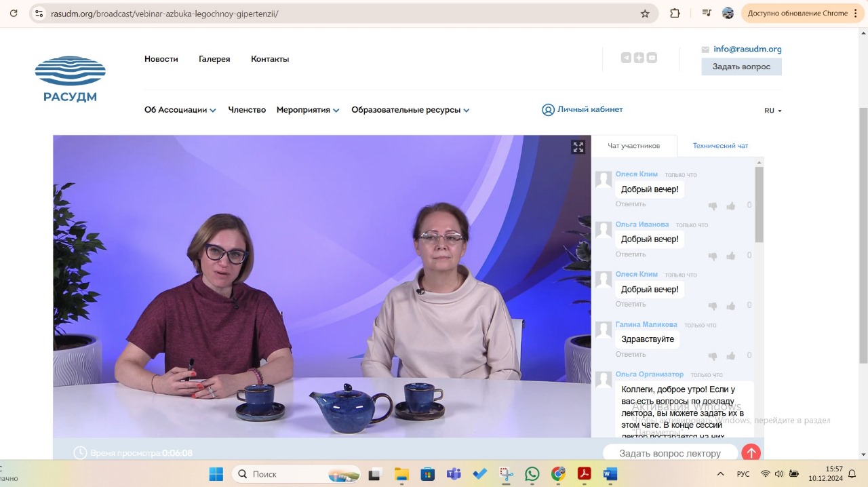Open the Windows Start menu
This screenshot has height=487, width=868.
click(x=216, y=474)
